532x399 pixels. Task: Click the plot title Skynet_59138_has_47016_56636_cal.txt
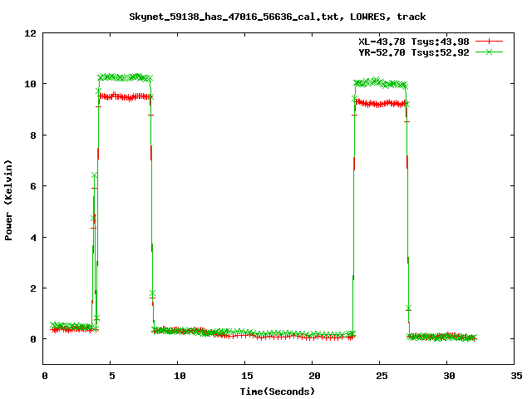tap(277, 17)
